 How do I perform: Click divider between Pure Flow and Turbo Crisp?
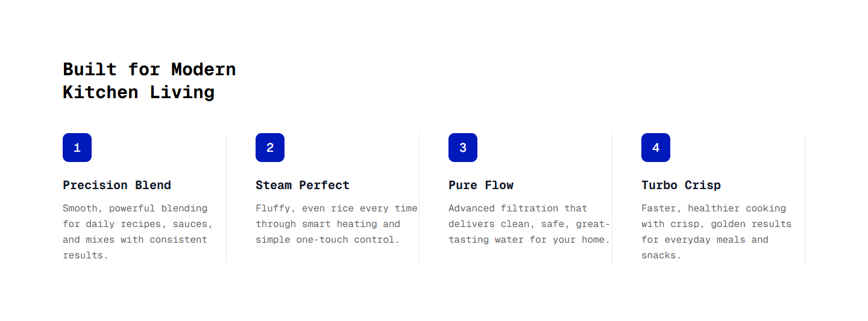pyautogui.click(x=612, y=198)
